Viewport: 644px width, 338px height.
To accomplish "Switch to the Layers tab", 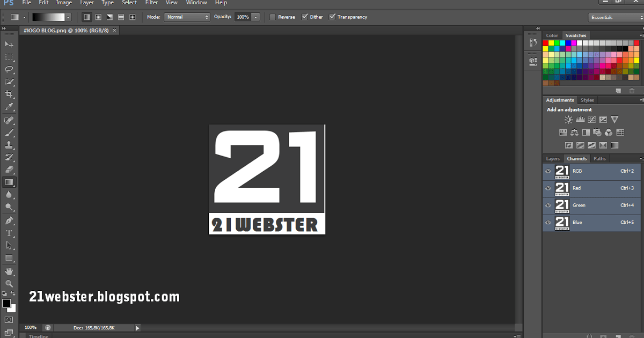I will pos(553,159).
